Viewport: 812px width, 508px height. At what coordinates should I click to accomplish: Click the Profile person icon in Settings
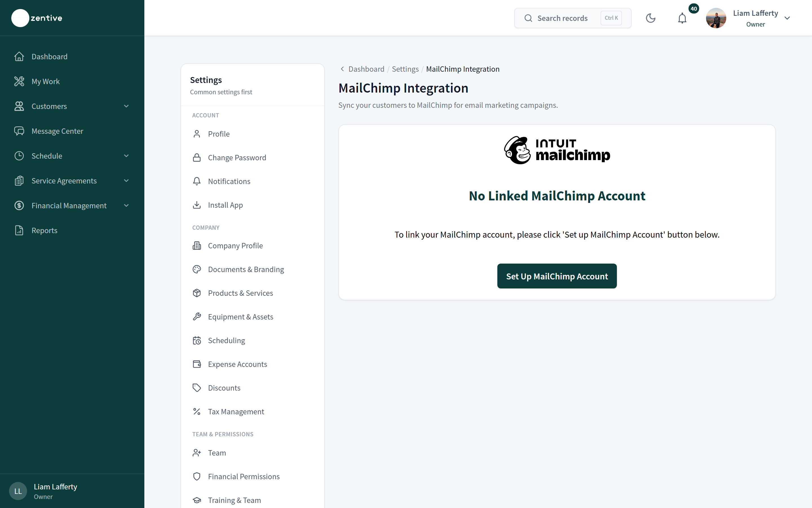(197, 134)
